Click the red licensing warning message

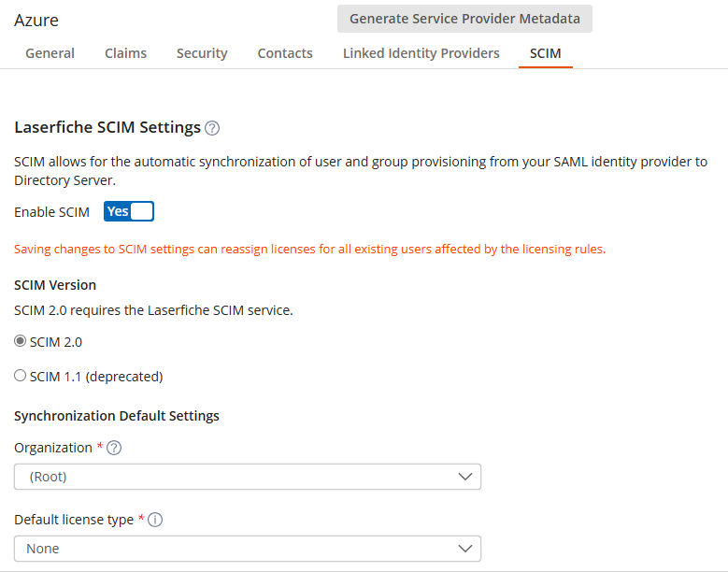click(x=309, y=250)
